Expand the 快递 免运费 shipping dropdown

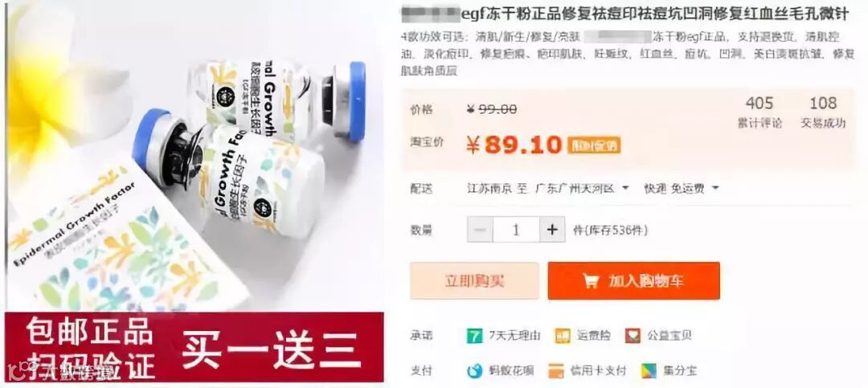[x=715, y=188]
